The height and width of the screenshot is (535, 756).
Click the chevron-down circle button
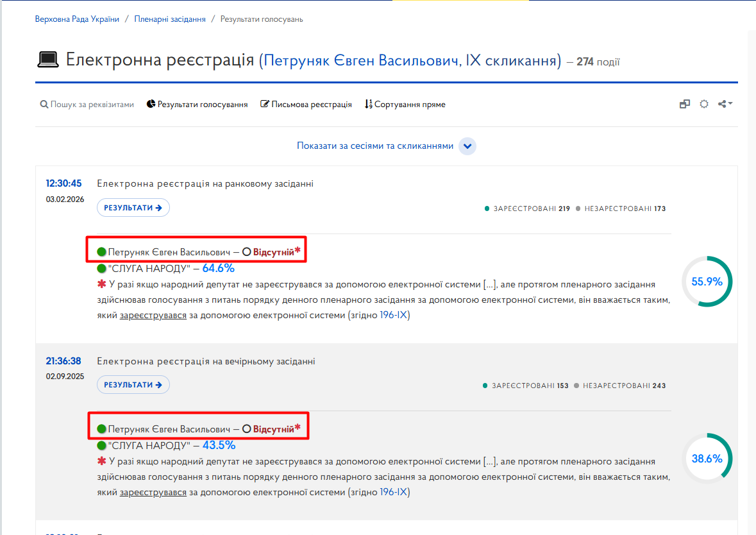click(467, 146)
